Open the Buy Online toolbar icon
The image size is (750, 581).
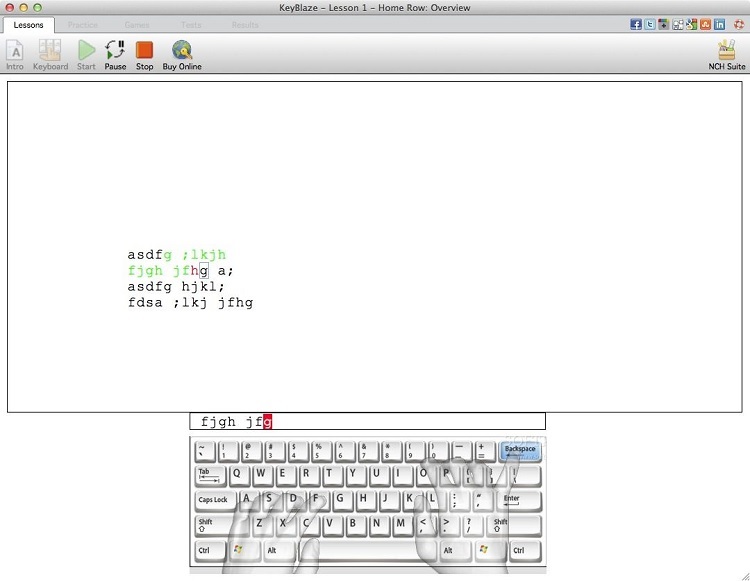pyautogui.click(x=182, y=50)
